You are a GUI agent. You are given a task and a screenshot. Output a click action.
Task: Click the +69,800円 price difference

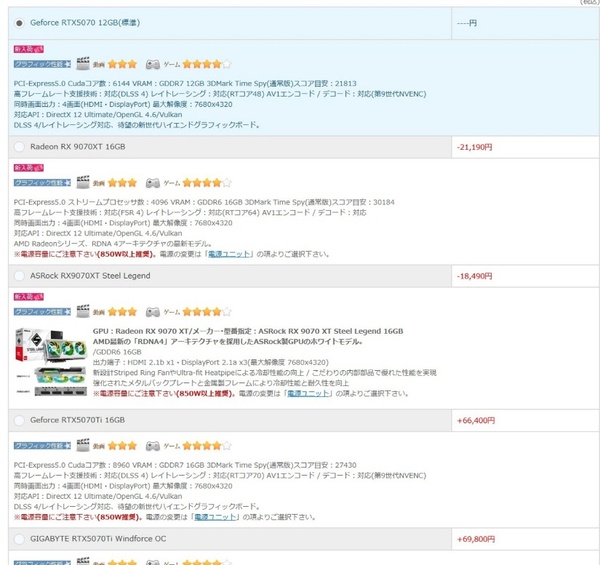[476, 539]
